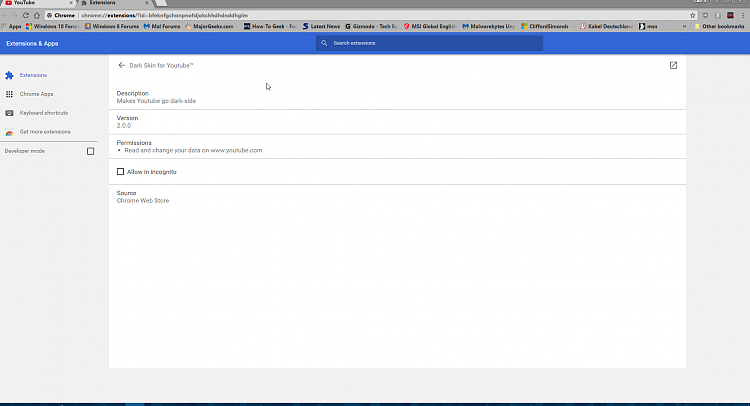Image resolution: width=750 pixels, height=406 pixels.
Task: Select the Extensions puzzle-piece sidebar item
Action: tap(27, 75)
